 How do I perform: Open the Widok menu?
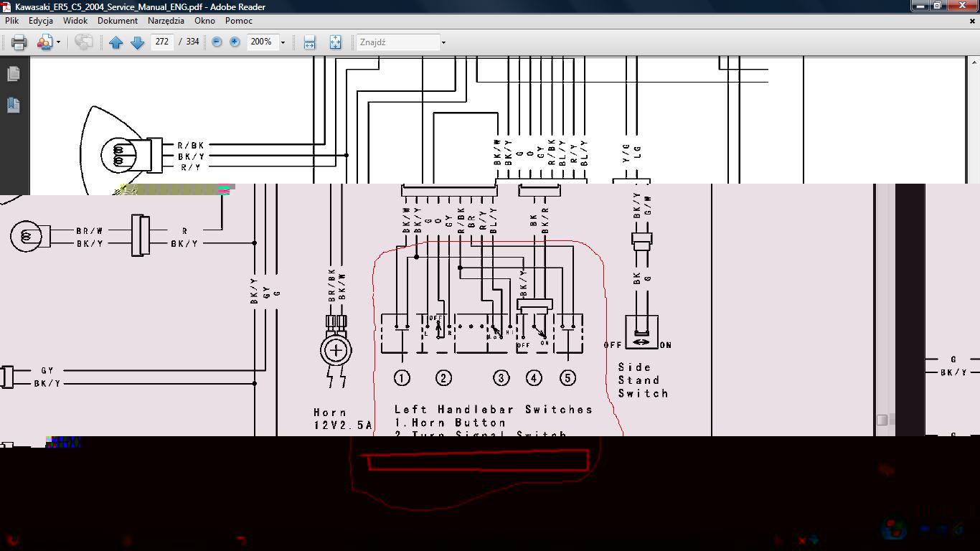[x=75, y=21]
